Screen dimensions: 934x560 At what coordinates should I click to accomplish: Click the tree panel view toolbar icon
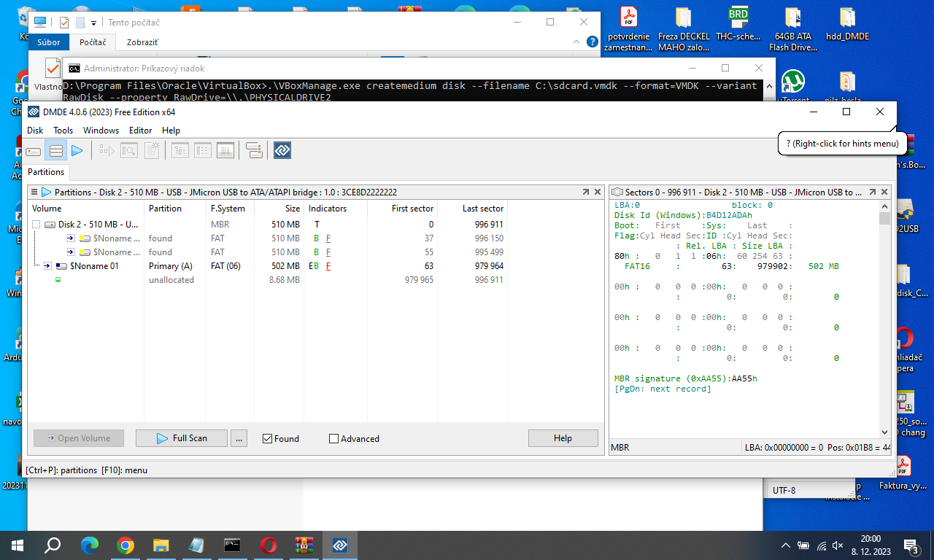(x=180, y=151)
